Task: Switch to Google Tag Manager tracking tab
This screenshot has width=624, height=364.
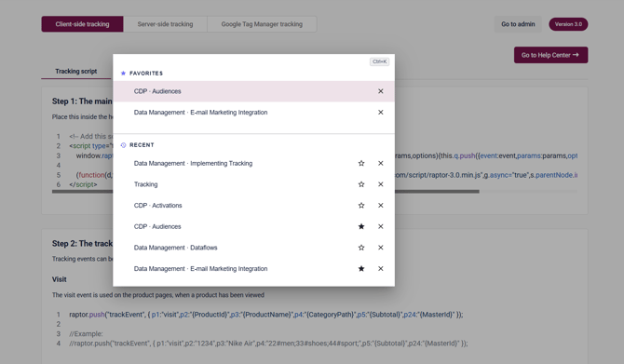Action: [x=262, y=24]
